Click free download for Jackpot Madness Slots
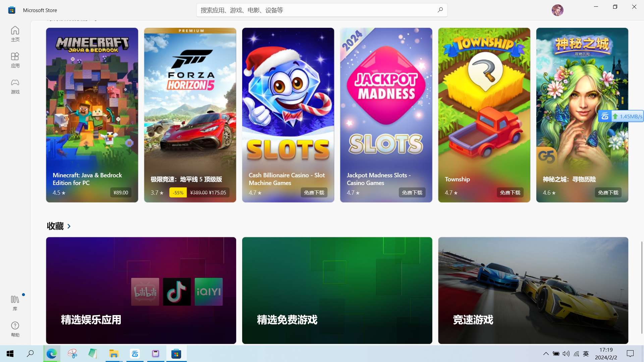Viewport: 644px width, 362px height. point(412,192)
